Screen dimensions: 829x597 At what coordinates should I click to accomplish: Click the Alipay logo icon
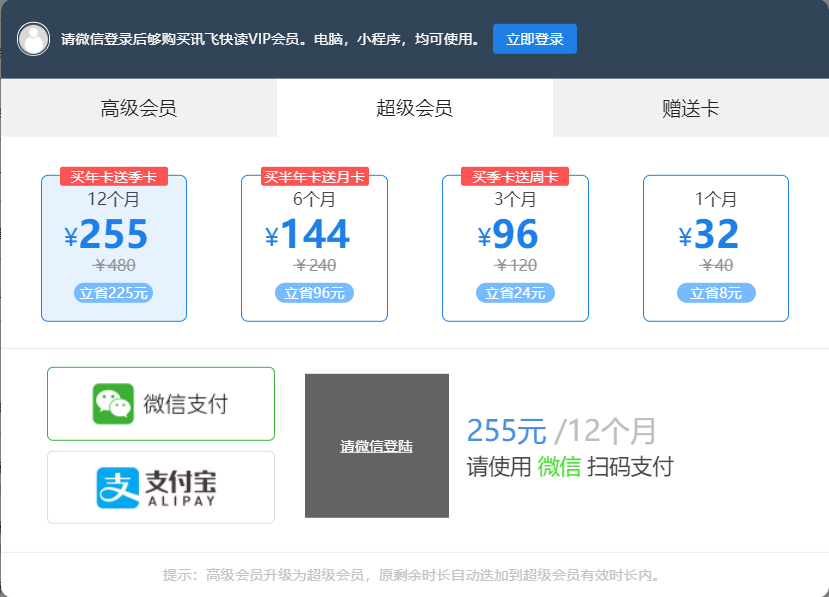point(117,488)
